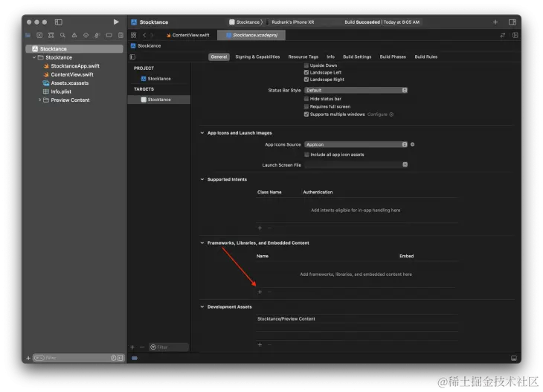
Task: Expand the Preview Content folder
Action: (39, 100)
